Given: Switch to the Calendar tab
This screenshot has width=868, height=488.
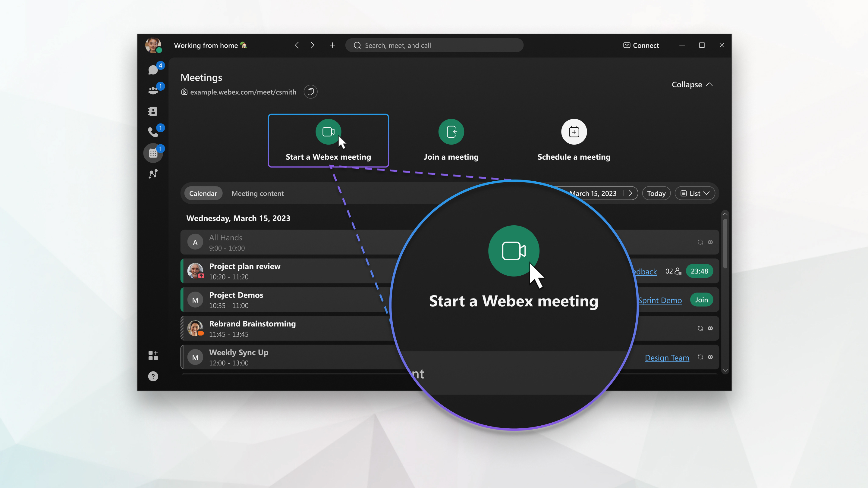Looking at the screenshot, I should click(x=203, y=193).
